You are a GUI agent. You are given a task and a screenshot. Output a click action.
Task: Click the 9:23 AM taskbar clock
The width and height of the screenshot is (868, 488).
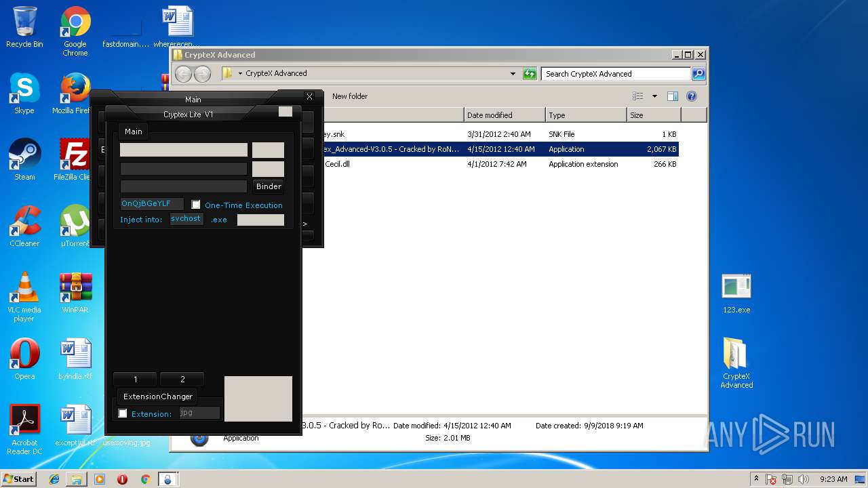pyautogui.click(x=833, y=479)
